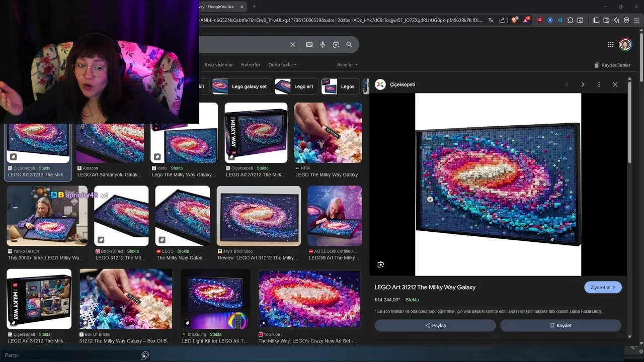Click the share page icon in address bar

coord(502,20)
